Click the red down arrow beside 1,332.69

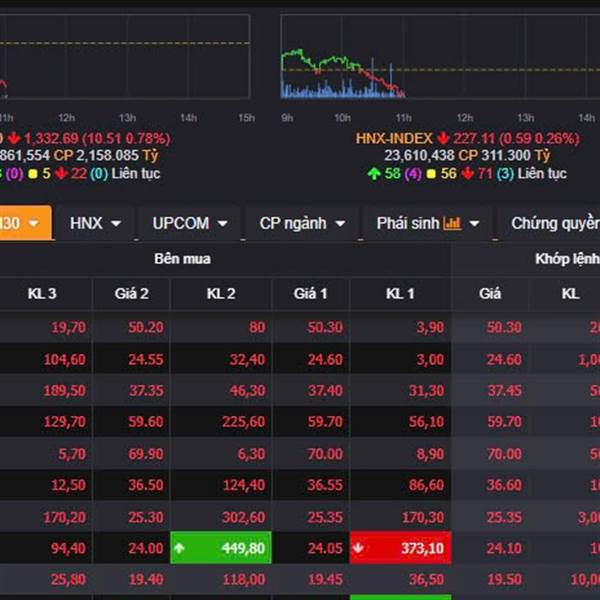pyautogui.click(x=14, y=138)
